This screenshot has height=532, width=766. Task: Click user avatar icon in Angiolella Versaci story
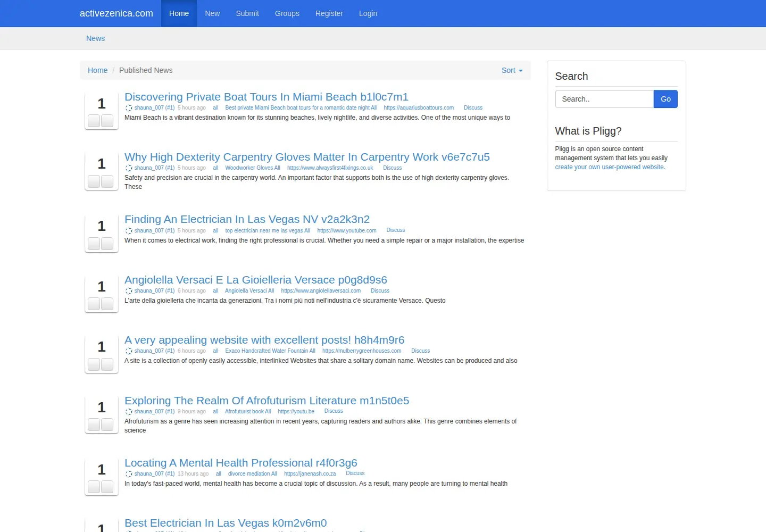click(x=129, y=291)
